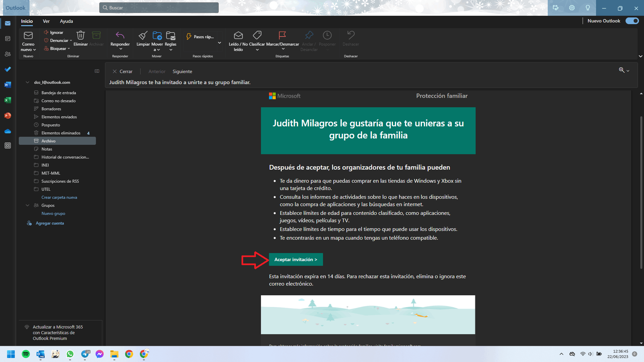This screenshot has width=644, height=362.
Task: Click the Eliminar trash icon
Action: tap(80, 35)
